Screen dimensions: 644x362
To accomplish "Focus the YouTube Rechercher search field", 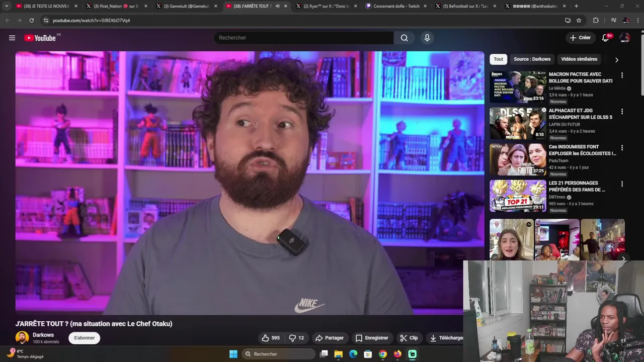I will coord(304,38).
